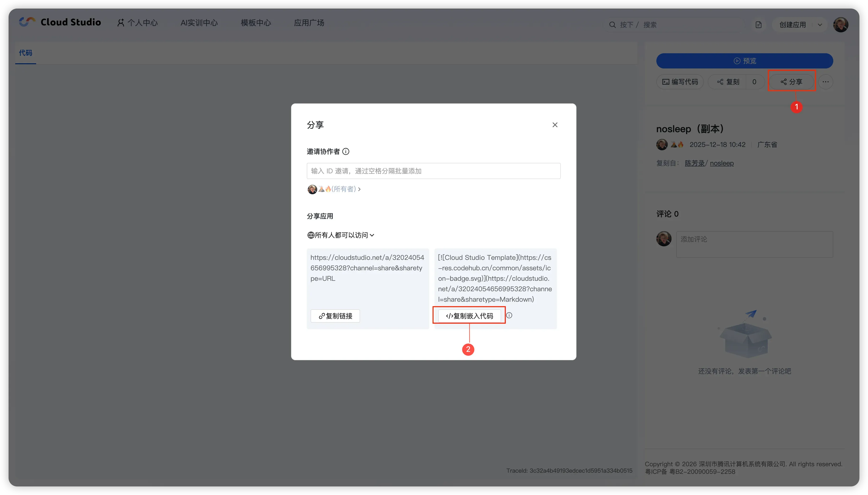Click the 复制链接 button
The height and width of the screenshot is (495, 868).
(335, 316)
